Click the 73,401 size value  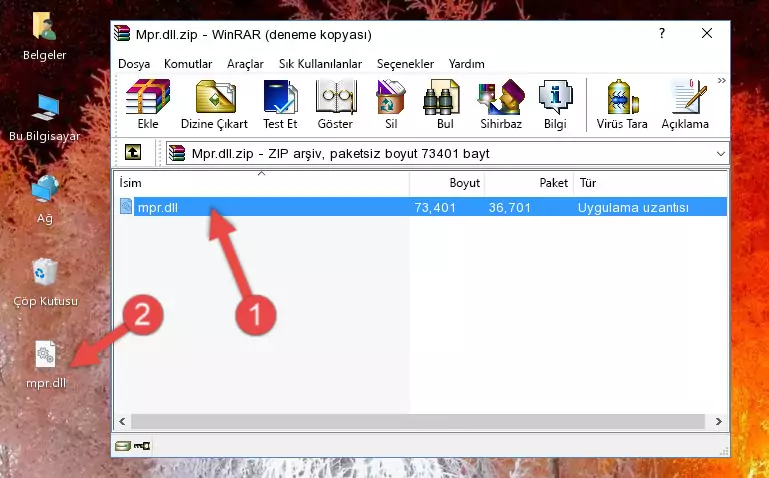point(435,207)
